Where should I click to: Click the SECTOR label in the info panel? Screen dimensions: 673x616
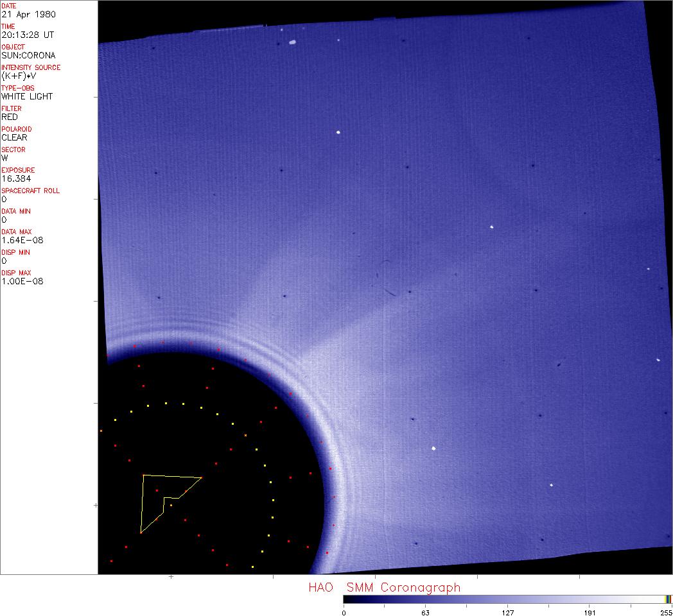coord(13,150)
